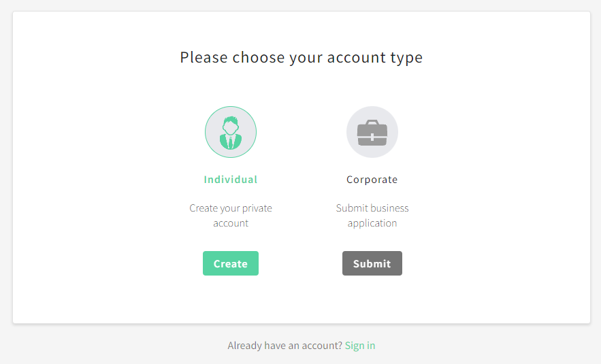Choose the Individual account type label
This screenshot has height=364, width=601.
(231, 180)
